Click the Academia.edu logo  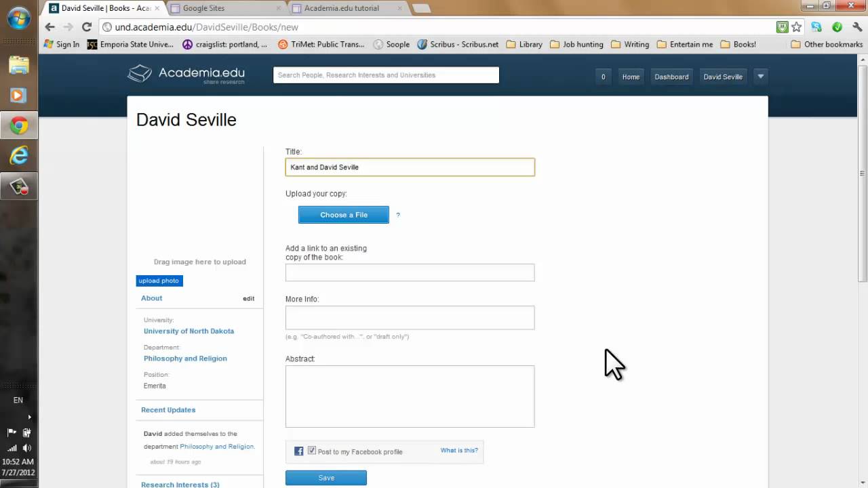point(186,74)
